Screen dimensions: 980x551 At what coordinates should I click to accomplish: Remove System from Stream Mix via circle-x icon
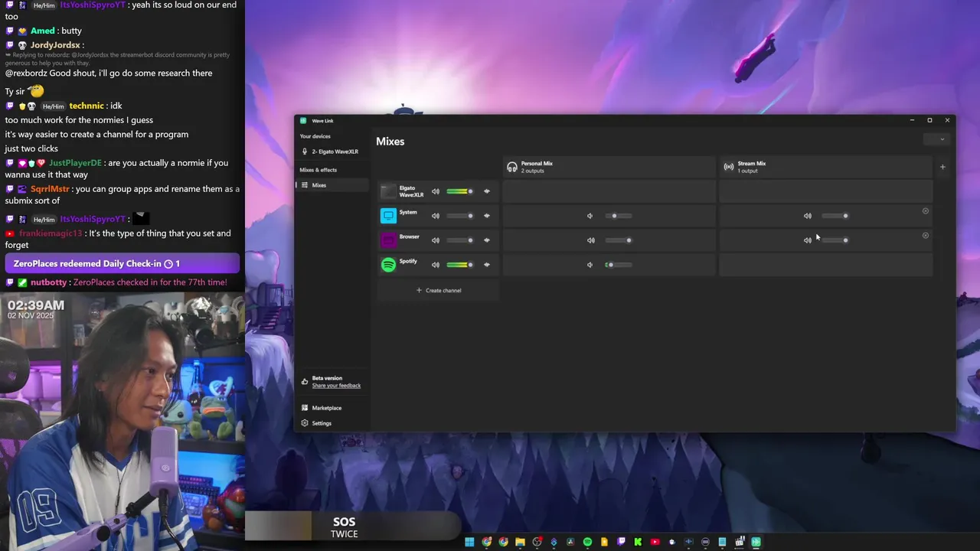click(925, 211)
